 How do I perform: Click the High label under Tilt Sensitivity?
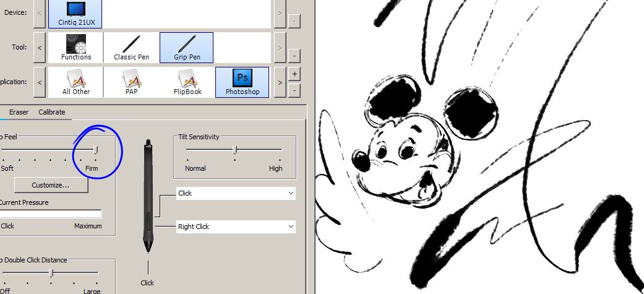click(x=275, y=168)
